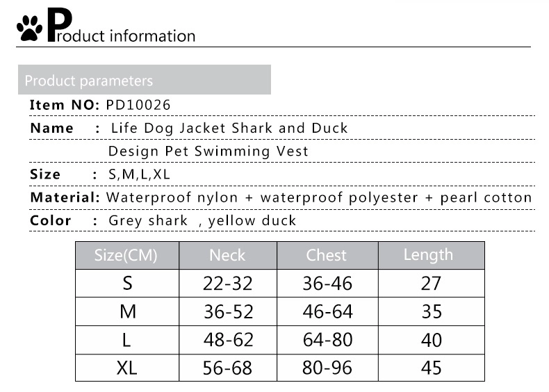
Task: Select the S size row label
Action: 127,283
